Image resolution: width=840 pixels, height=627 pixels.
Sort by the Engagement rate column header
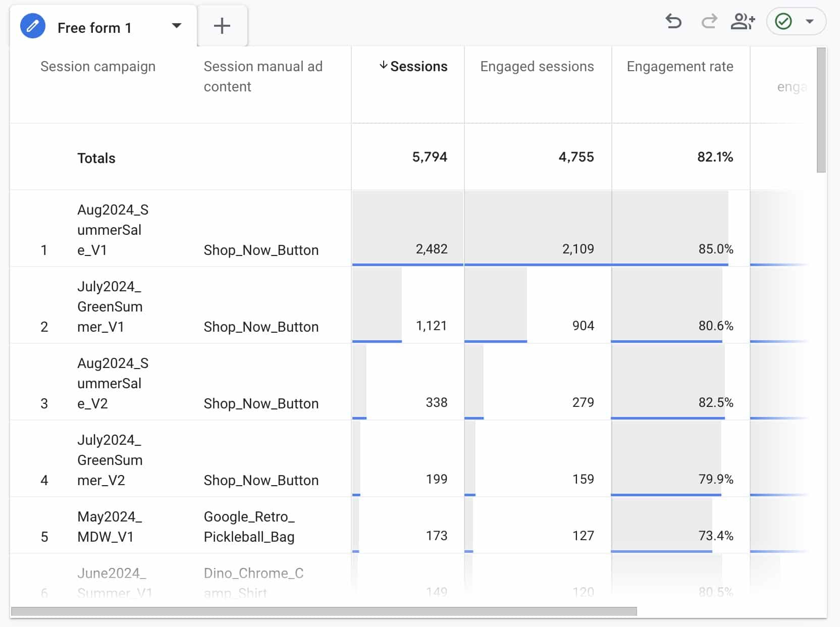click(x=680, y=66)
